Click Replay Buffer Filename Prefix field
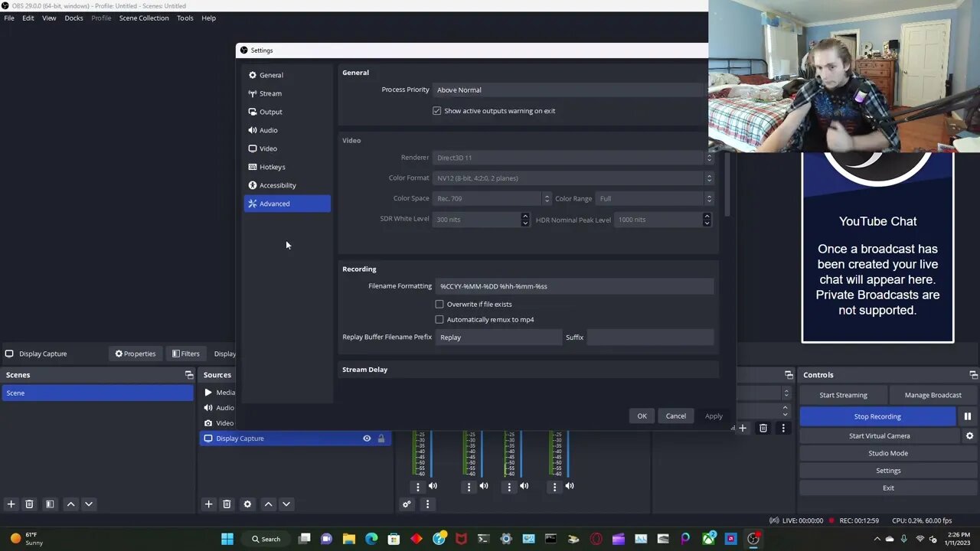980x551 pixels. click(498, 337)
